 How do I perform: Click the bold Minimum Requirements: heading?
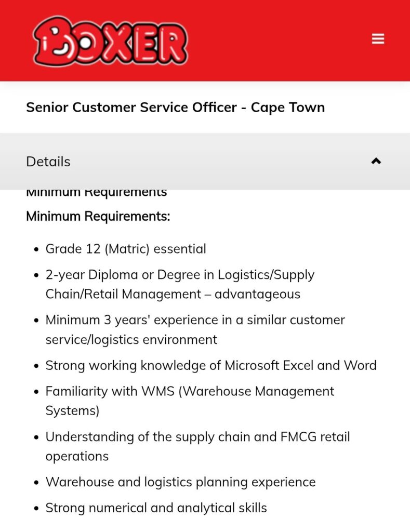[98, 216]
